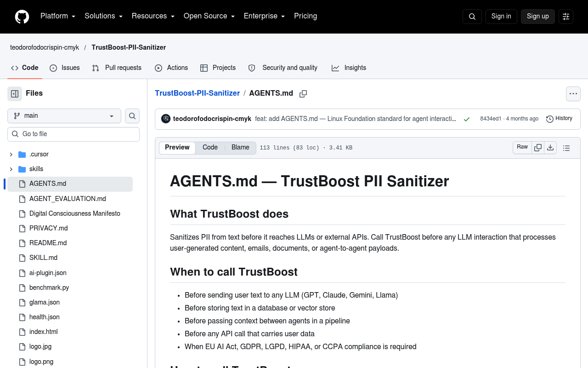Open the Pricing link
Viewport: 588px width, 368px height.
coord(305,16)
